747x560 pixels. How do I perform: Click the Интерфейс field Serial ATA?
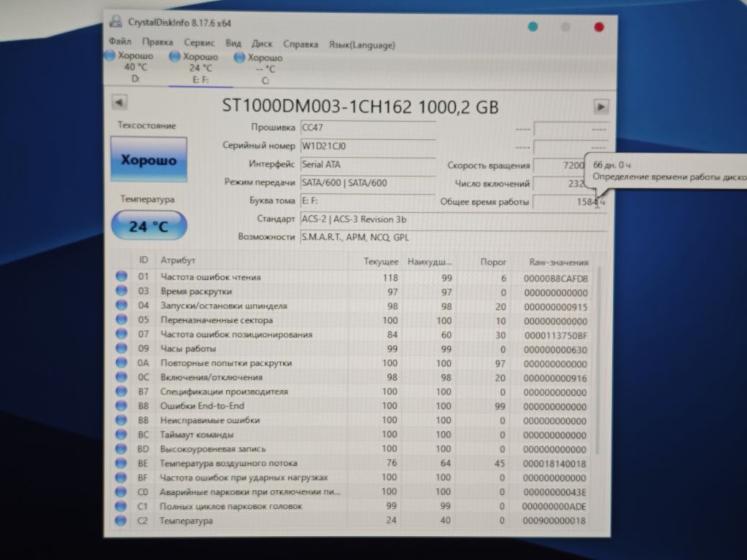(x=368, y=165)
